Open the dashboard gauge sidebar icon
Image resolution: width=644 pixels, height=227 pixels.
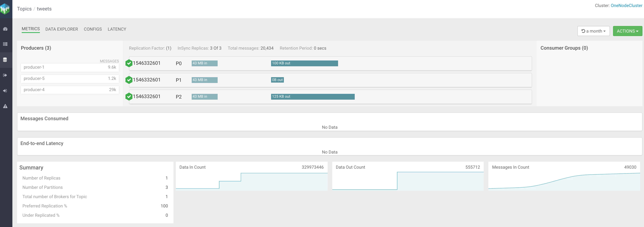(x=5, y=29)
